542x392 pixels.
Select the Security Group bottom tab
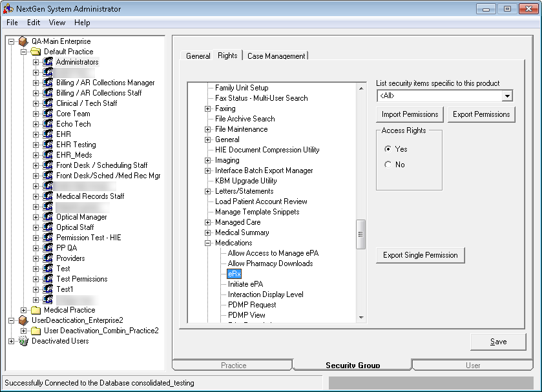(353, 365)
